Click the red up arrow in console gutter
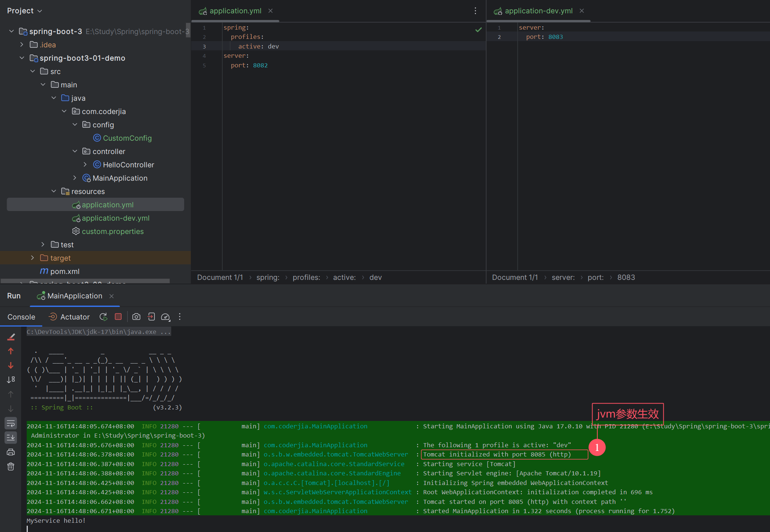Viewport: 770px width, 532px height. tap(11, 351)
